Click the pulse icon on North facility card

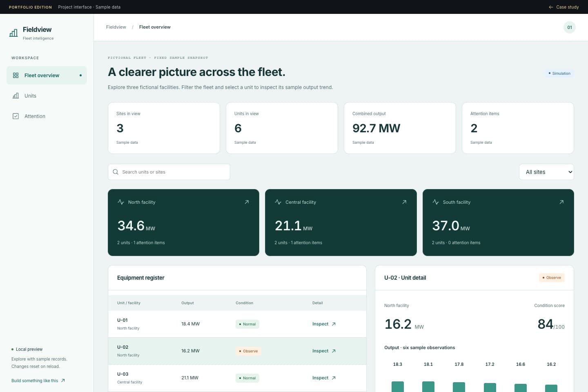tap(121, 202)
